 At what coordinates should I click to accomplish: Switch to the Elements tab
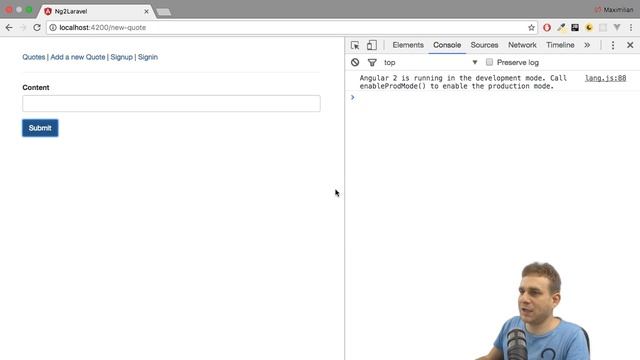(408, 45)
